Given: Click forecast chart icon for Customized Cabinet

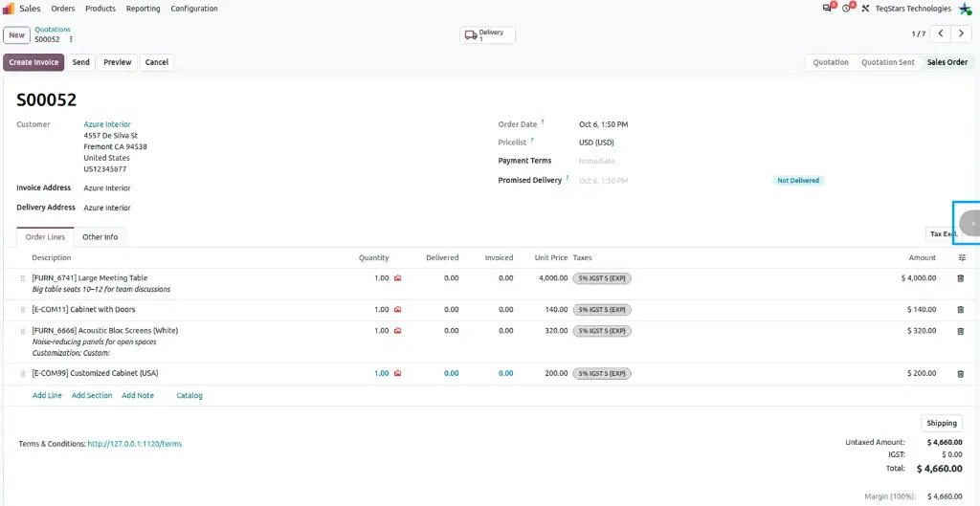Looking at the screenshot, I should tap(397, 373).
